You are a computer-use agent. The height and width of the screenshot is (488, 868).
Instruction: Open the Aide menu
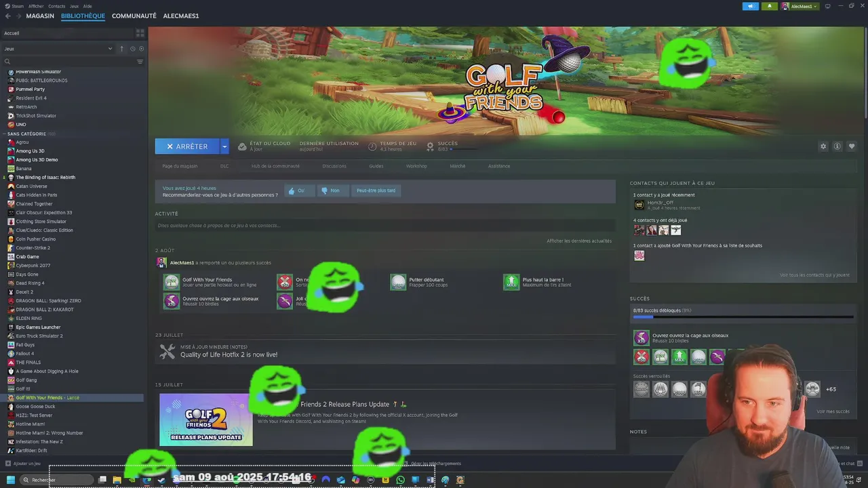click(87, 6)
